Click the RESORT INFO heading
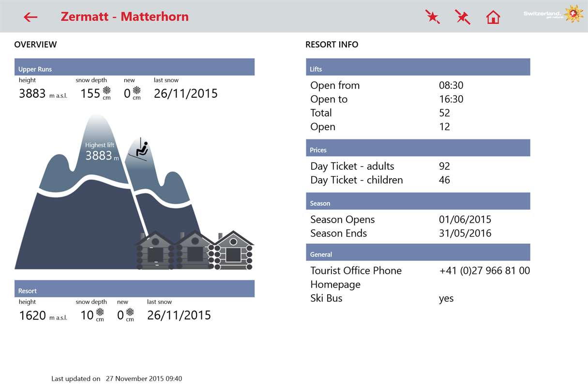Viewport: 588px width, 392px height. pos(332,45)
